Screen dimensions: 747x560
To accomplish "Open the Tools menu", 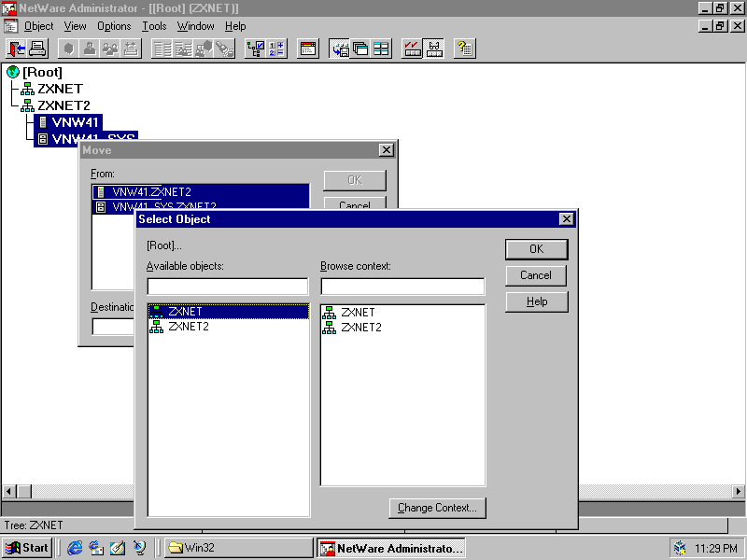I will click(x=154, y=26).
